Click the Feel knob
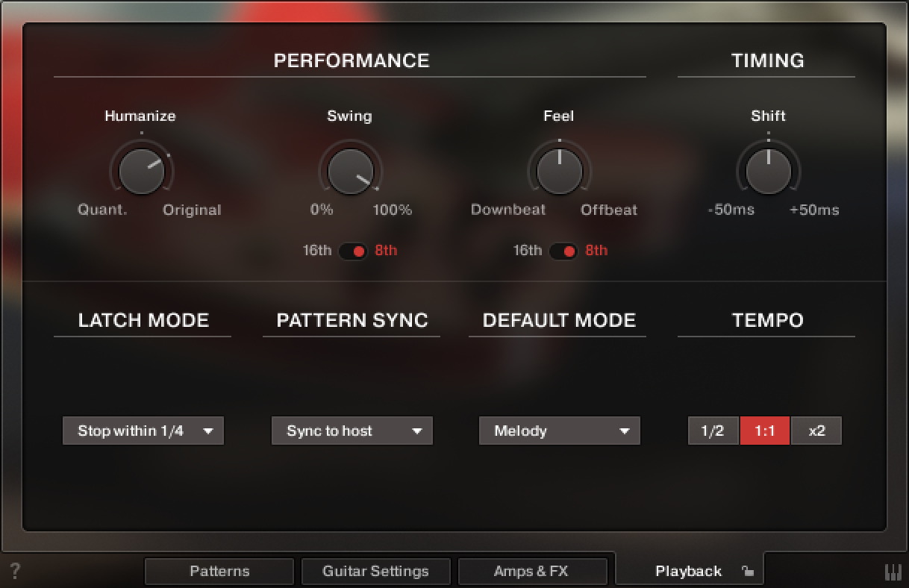 (x=559, y=171)
